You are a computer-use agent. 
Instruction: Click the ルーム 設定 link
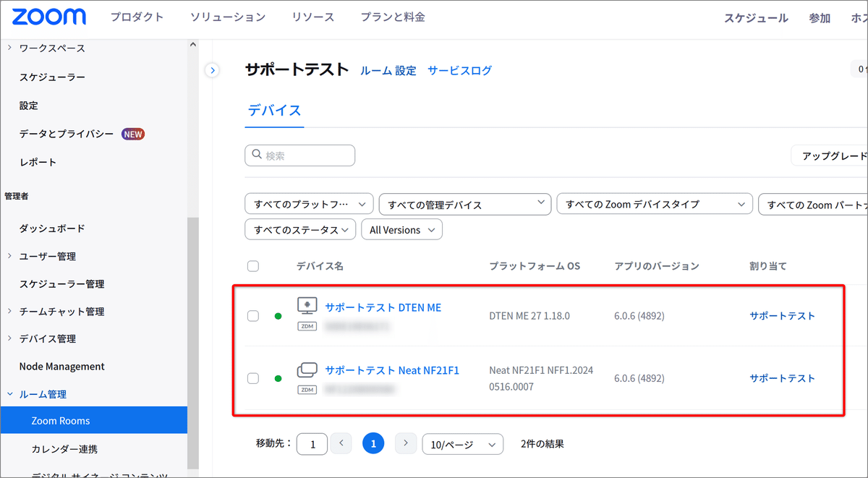click(x=388, y=70)
